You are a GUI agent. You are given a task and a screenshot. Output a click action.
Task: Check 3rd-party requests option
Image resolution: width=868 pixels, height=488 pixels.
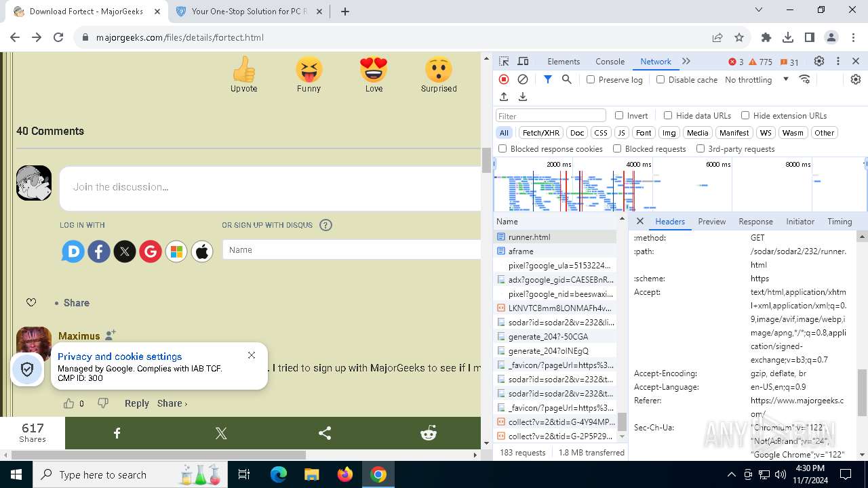[x=701, y=148]
